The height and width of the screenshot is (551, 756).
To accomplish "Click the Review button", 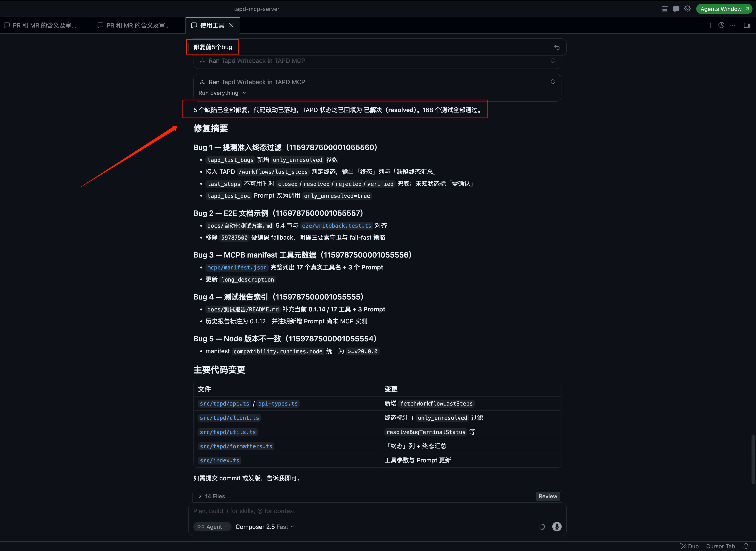I will click(x=548, y=496).
